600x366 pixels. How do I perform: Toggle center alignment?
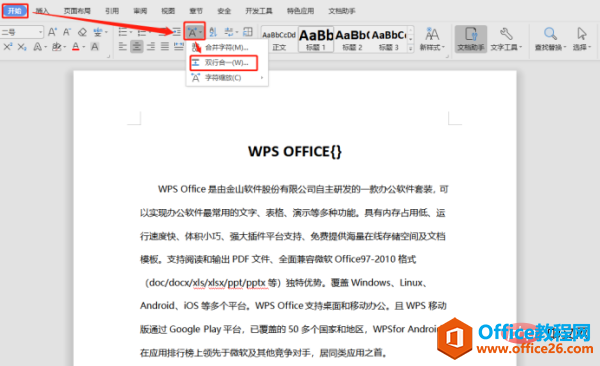pos(137,47)
